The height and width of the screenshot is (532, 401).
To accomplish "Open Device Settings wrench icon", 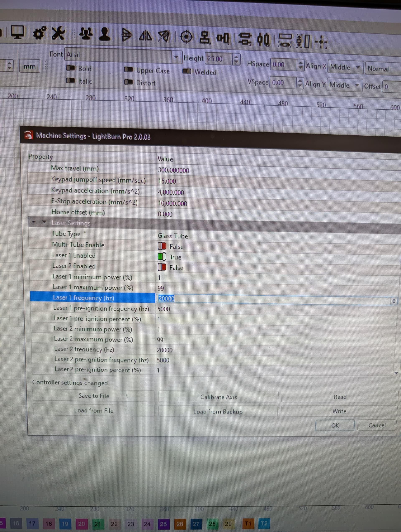I will (x=58, y=33).
